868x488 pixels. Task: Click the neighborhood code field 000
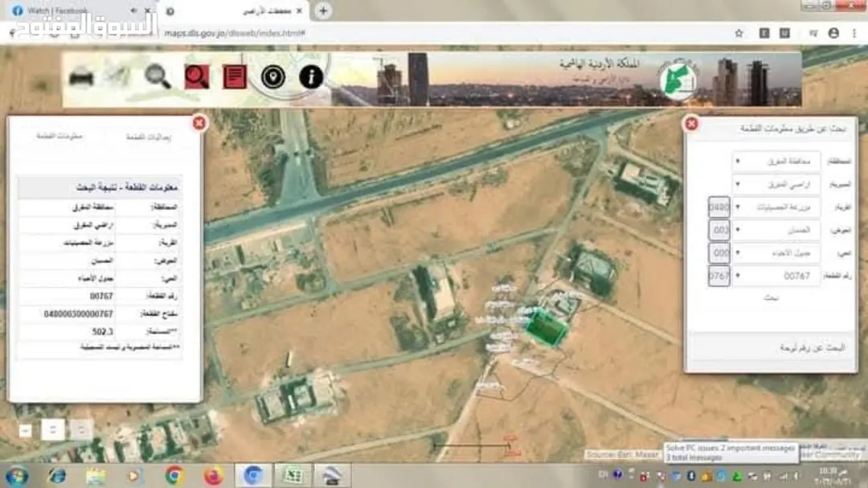pos(719,253)
